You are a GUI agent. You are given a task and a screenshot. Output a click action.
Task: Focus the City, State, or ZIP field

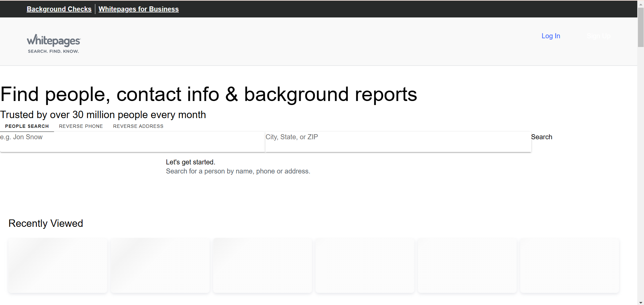pos(398,142)
